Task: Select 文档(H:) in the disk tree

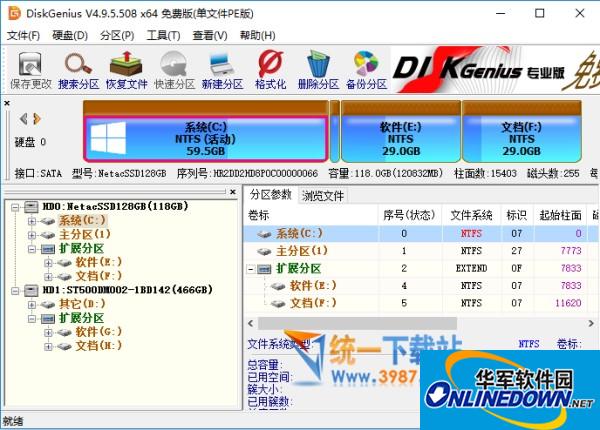Action: click(x=99, y=346)
